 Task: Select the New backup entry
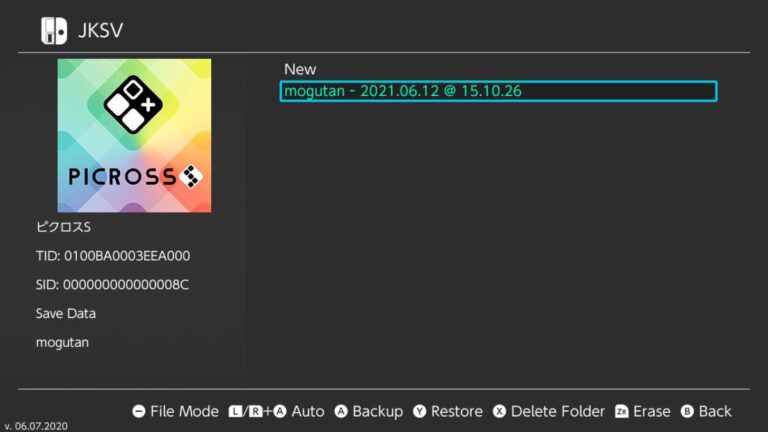[x=300, y=70]
